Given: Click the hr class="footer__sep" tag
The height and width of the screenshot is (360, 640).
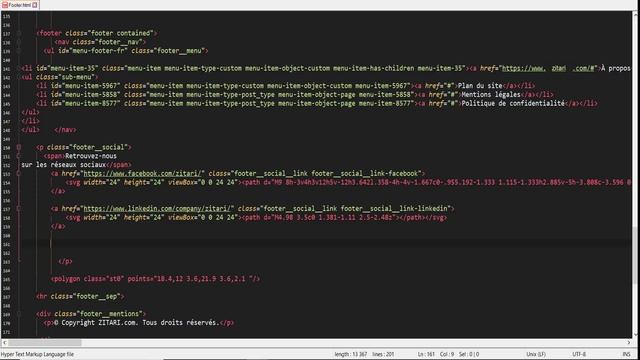Looking at the screenshot, I should pyautogui.click(x=80, y=297).
